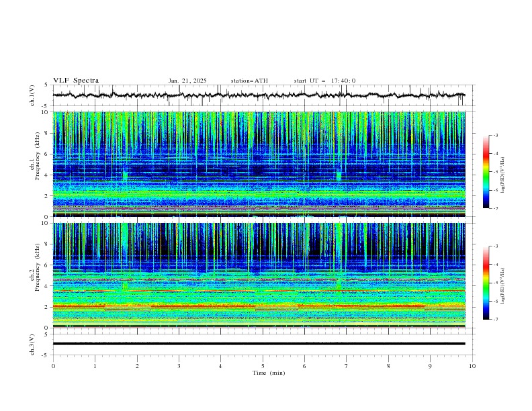Click the "station=ATH" label
This screenshot has height=411, width=532.
249,81
